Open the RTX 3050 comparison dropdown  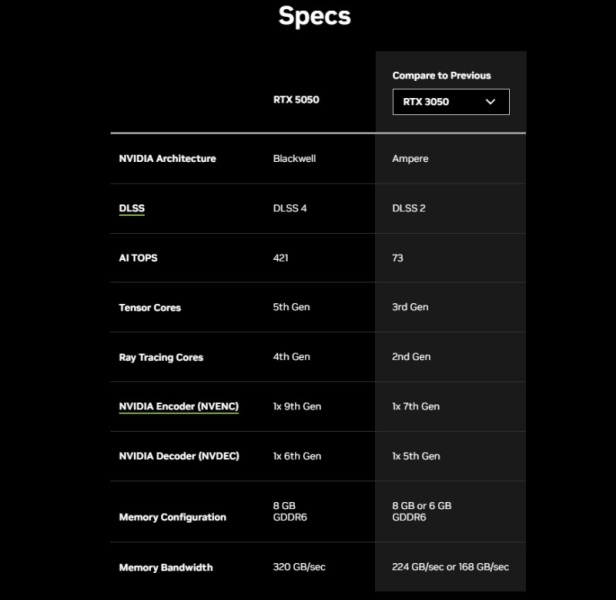[450, 101]
